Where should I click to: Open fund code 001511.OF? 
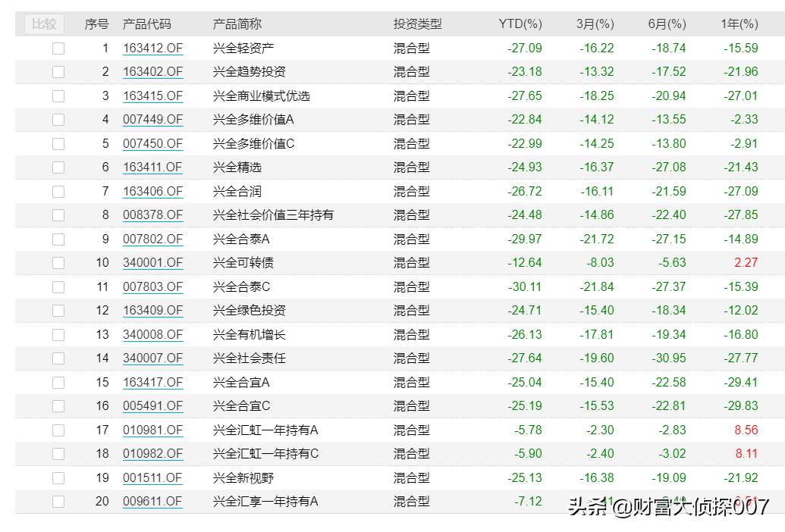click(152, 478)
